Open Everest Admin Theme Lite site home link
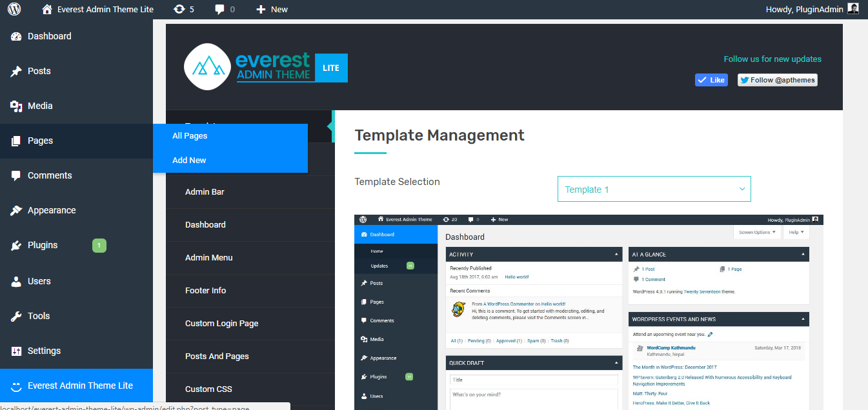The width and height of the screenshot is (868, 410). [97, 9]
